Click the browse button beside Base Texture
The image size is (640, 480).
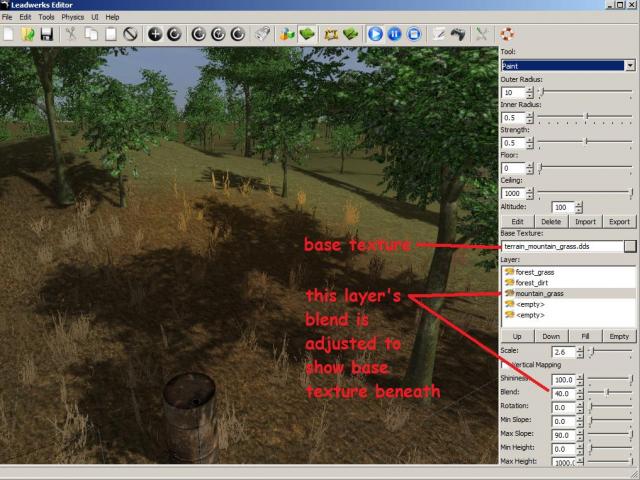click(x=629, y=245)
